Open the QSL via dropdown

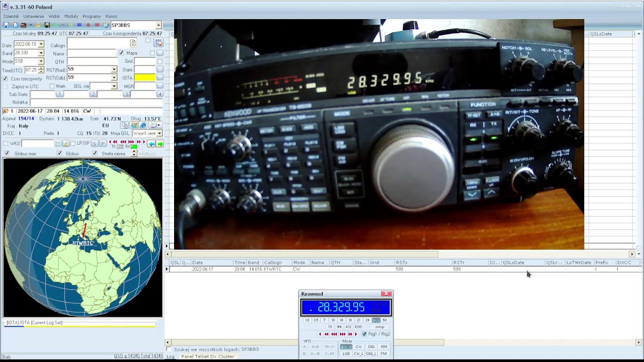[114, 86]
